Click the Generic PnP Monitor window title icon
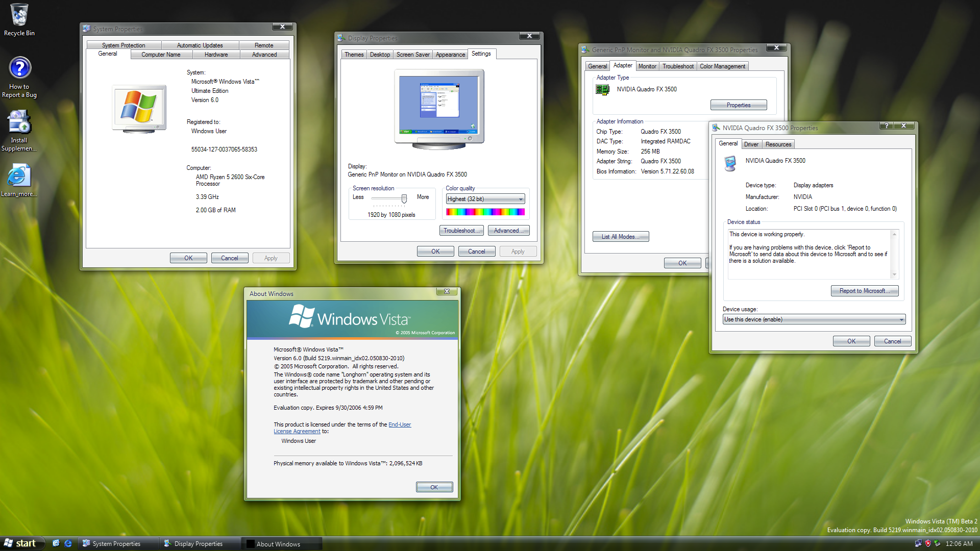 tap(585, 49)
